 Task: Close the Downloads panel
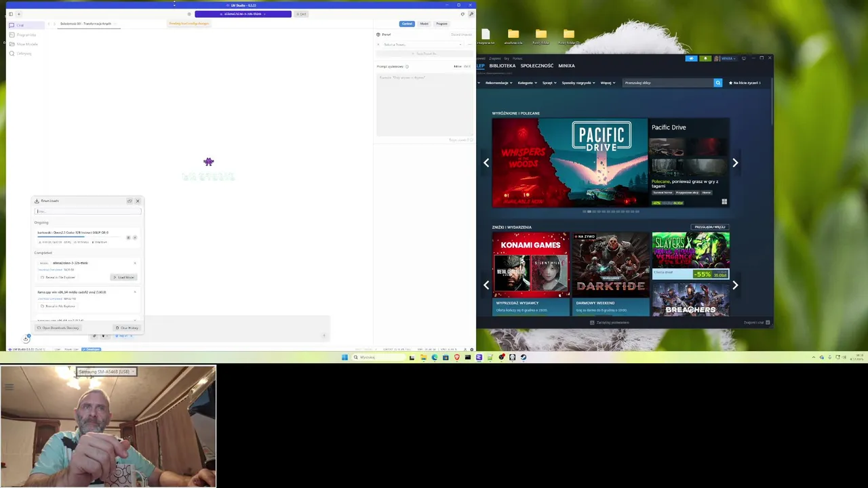(x=138, y=201)
